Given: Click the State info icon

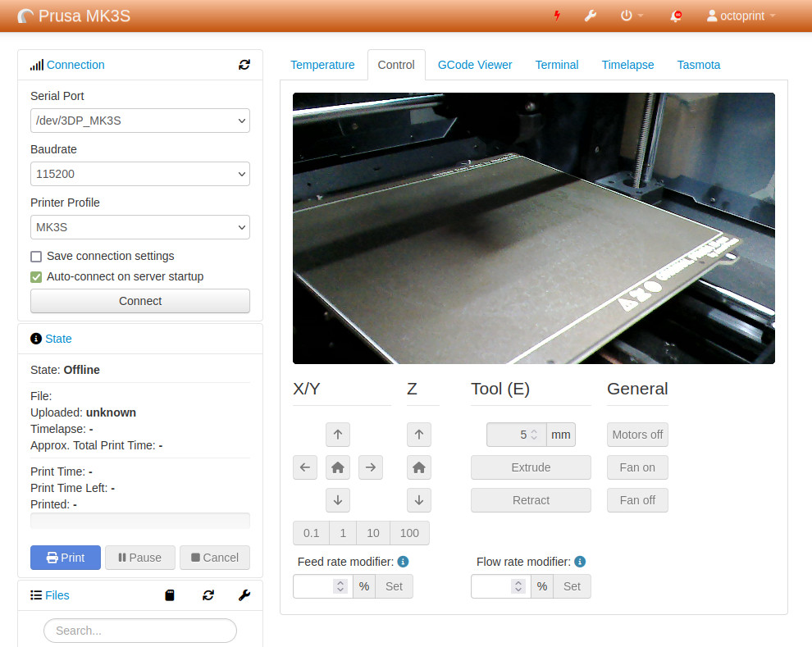Looking at the screenshot, I should pyautogui.click(x=36, y=339).
